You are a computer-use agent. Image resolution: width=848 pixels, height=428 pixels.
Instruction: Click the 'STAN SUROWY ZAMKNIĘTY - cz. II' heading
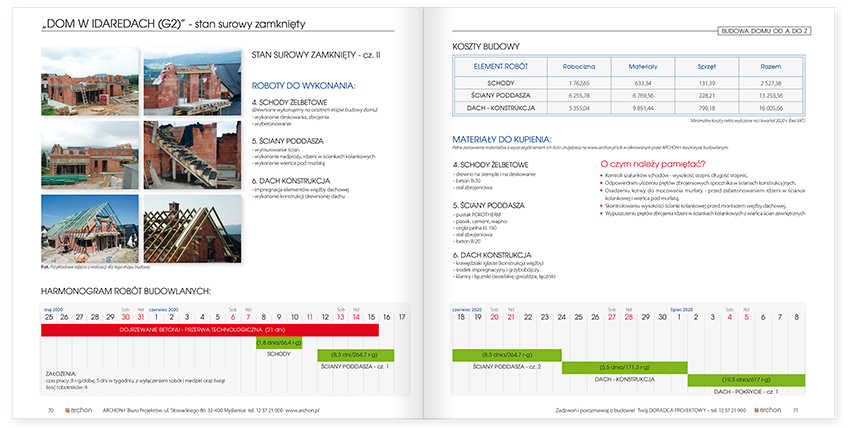click(316, 55)
